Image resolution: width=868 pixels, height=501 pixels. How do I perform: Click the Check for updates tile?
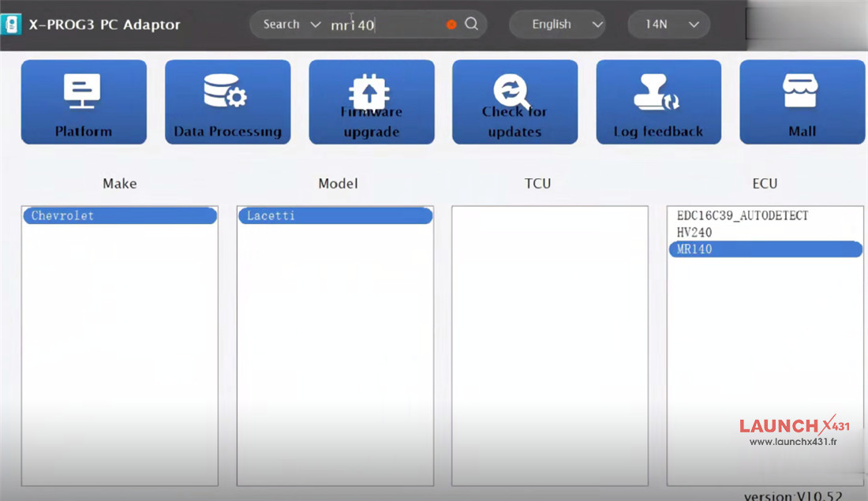(514, 102)
